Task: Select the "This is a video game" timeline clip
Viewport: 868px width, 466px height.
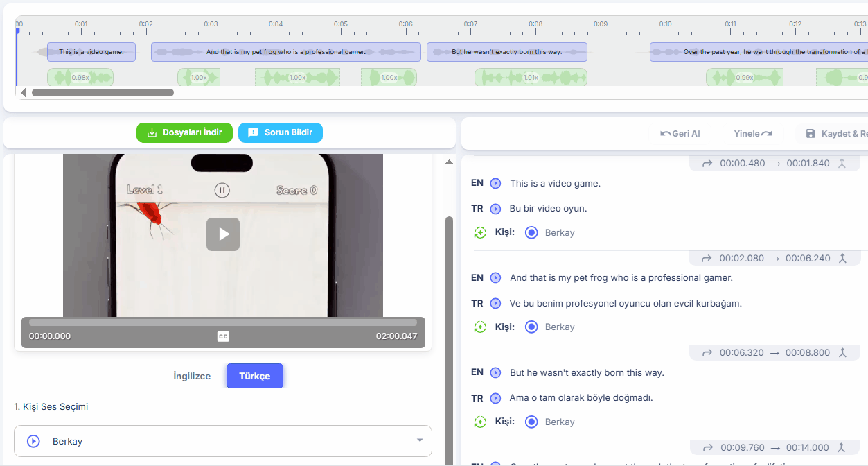Action: coord(91,51)
